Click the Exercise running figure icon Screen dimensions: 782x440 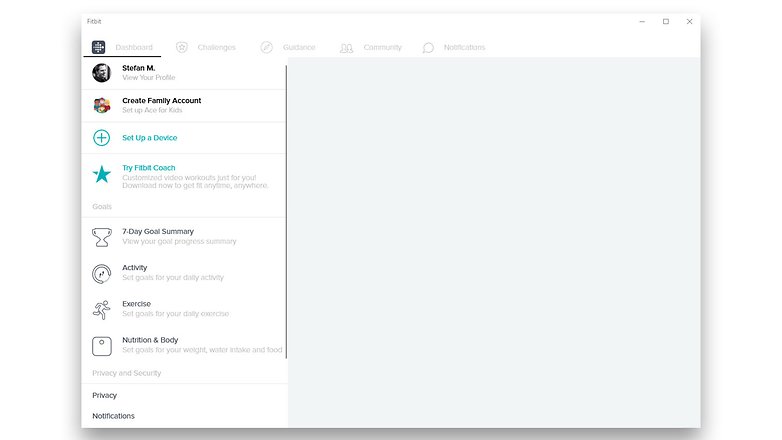(x=102, y=310)
